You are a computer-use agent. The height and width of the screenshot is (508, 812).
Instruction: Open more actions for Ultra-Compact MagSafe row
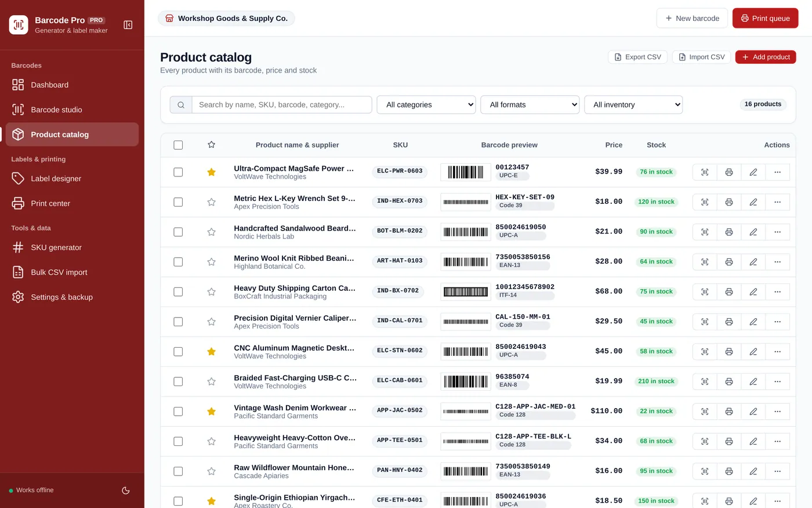[x=778, y=172]
